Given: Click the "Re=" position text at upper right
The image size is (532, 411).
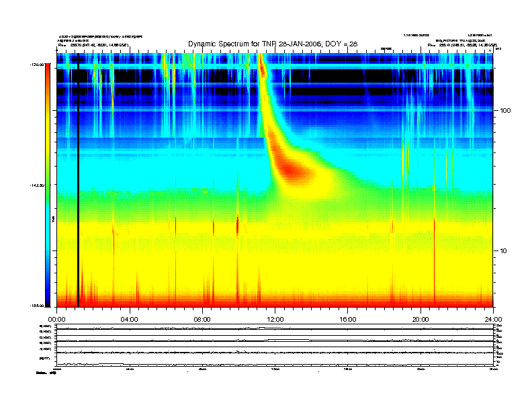Looking at the screenshot, I should point(462,45).
